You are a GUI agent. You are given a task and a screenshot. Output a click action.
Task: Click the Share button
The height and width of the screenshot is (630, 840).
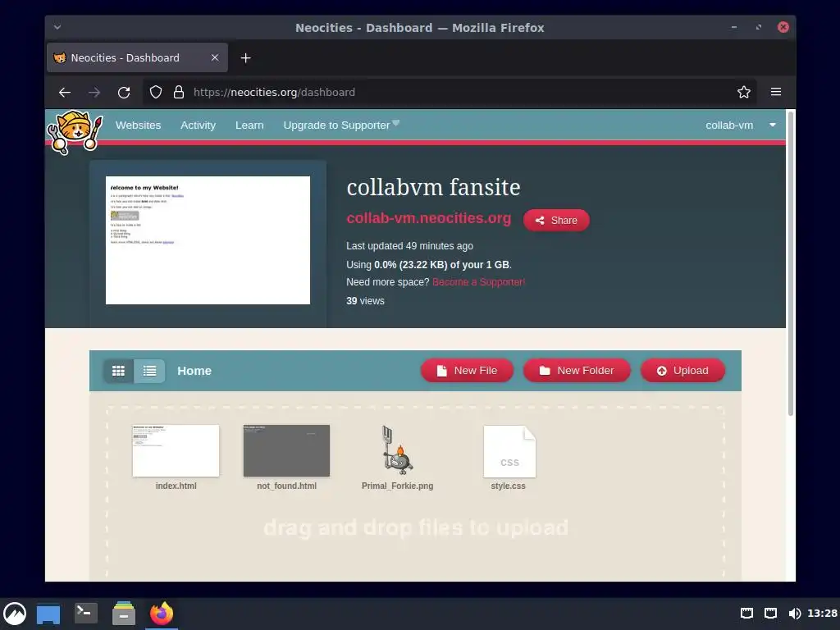[x=556, y=220]
